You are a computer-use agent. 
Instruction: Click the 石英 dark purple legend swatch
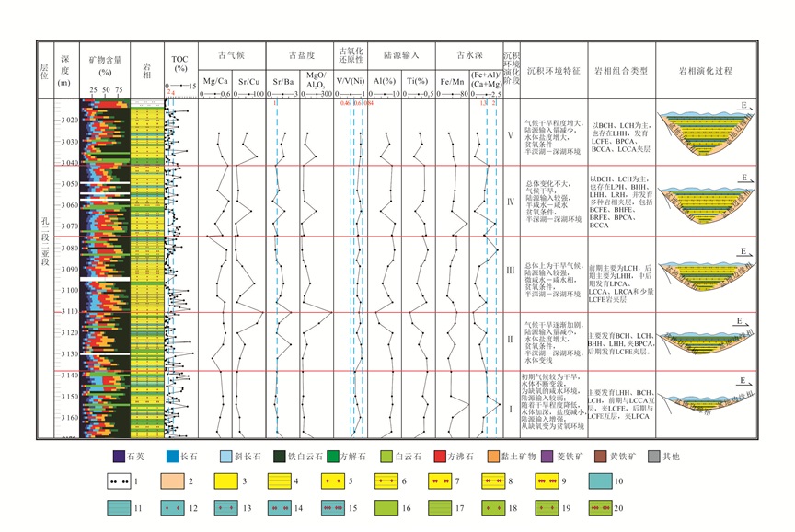119,456
